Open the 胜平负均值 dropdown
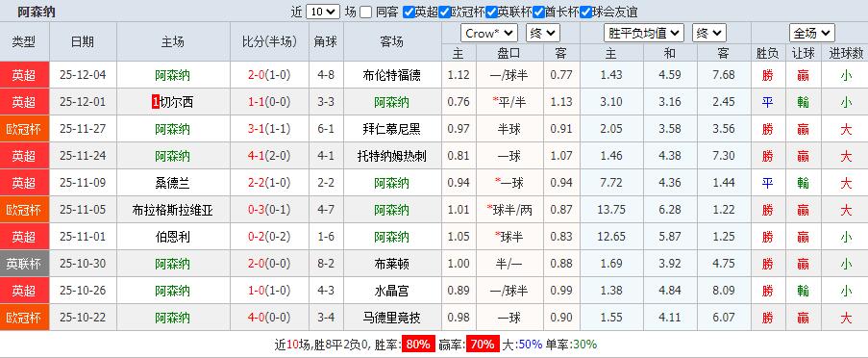This screenshot has height=358, width=868. pos(644,34)
